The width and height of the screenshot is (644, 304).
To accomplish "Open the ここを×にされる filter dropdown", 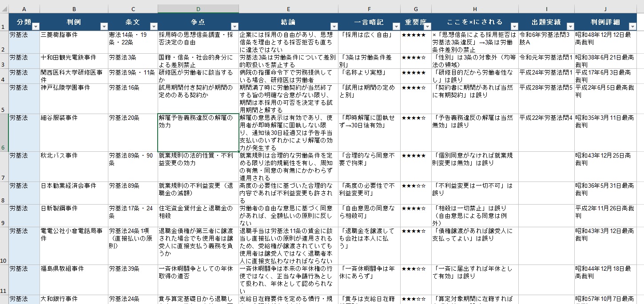I will point(514,26).
